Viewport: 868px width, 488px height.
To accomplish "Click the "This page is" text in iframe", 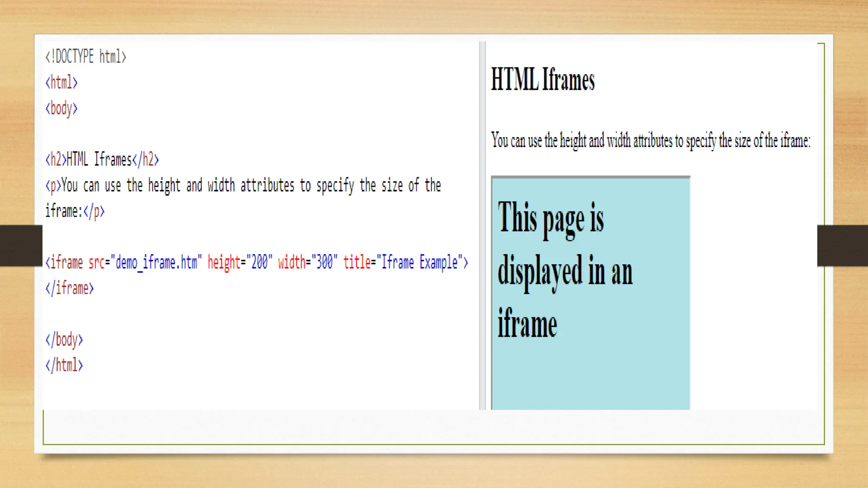I will (551, 218).
